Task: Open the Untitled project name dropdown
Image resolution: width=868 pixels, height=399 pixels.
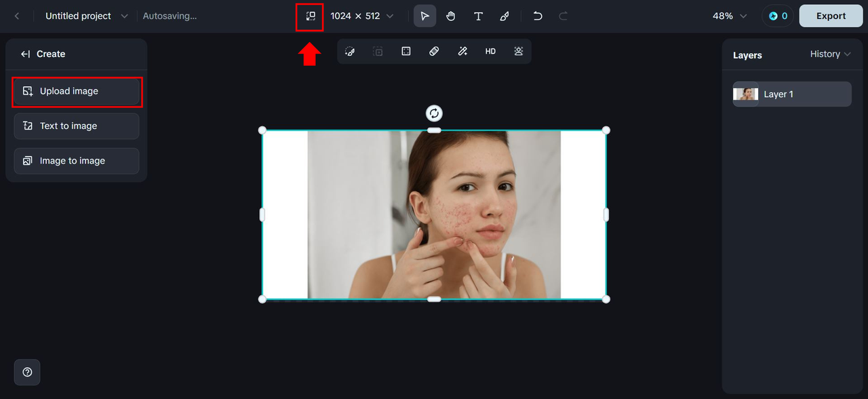Action: (86, 16)
